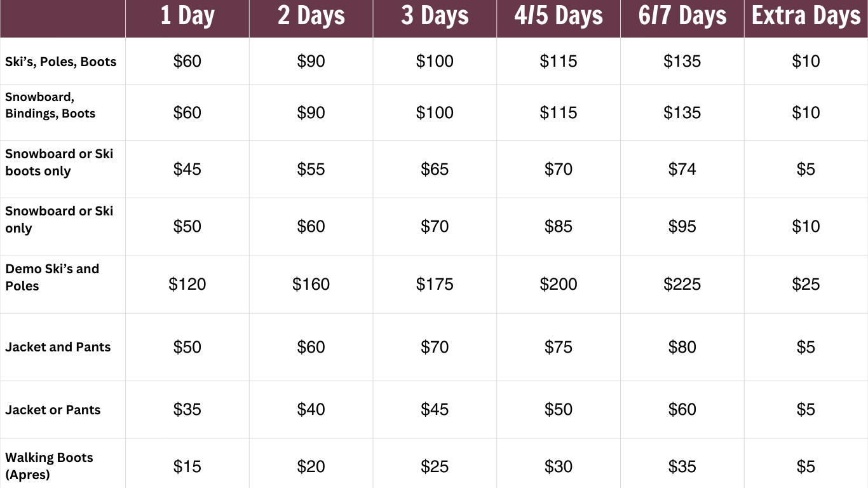Select the $25 Extra Days price
The height and width of the screenshot is (488, 868).
pyautogui.click(x=806, y=284)
